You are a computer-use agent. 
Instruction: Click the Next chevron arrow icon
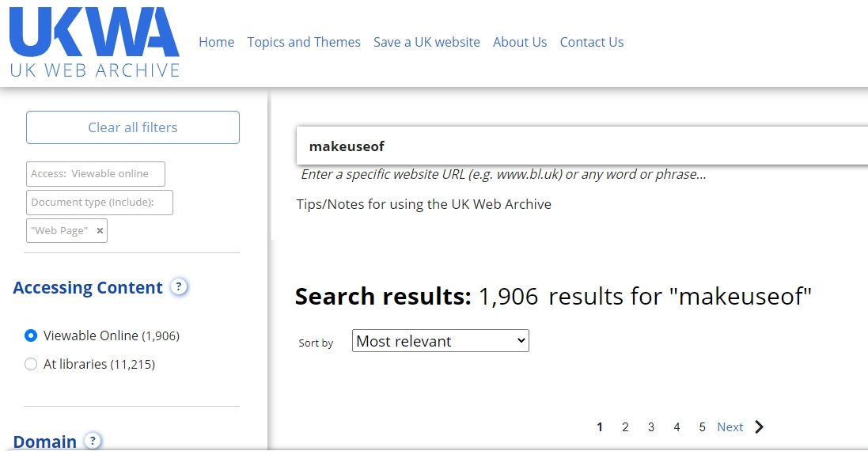[x=759, y=426]
